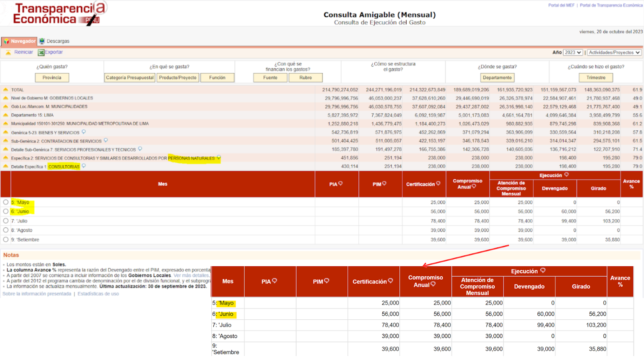Click the Mes column header
Viewport: 644px width, 362px height.
163,184
